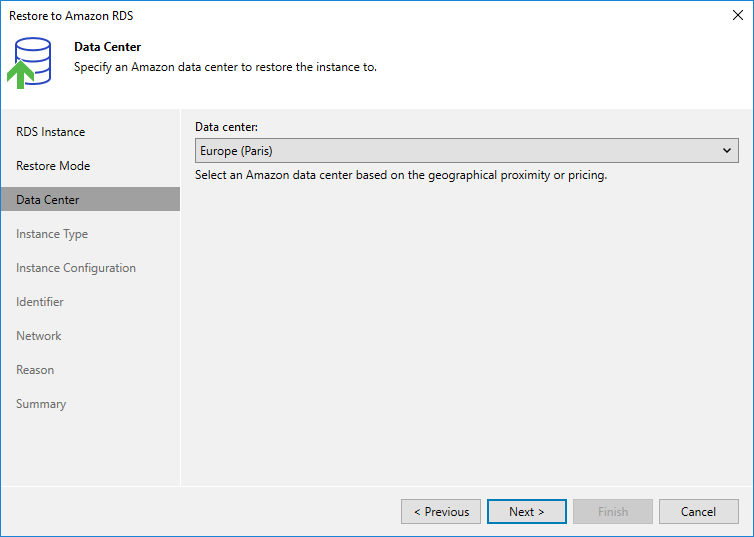Open the Data center dropdown arrow
The width and height of the screenshot is (754, 537).
pos(727,151)
